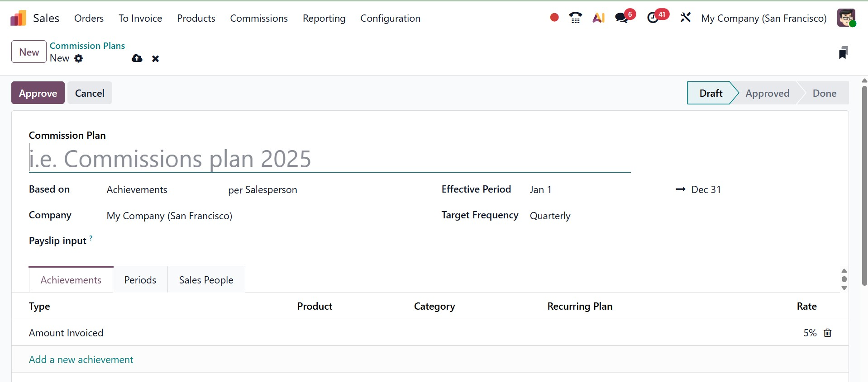The height and width of the screenshot is (382, 868).
Task: Click the Sales app logo icon
Action: click(18, 19)
